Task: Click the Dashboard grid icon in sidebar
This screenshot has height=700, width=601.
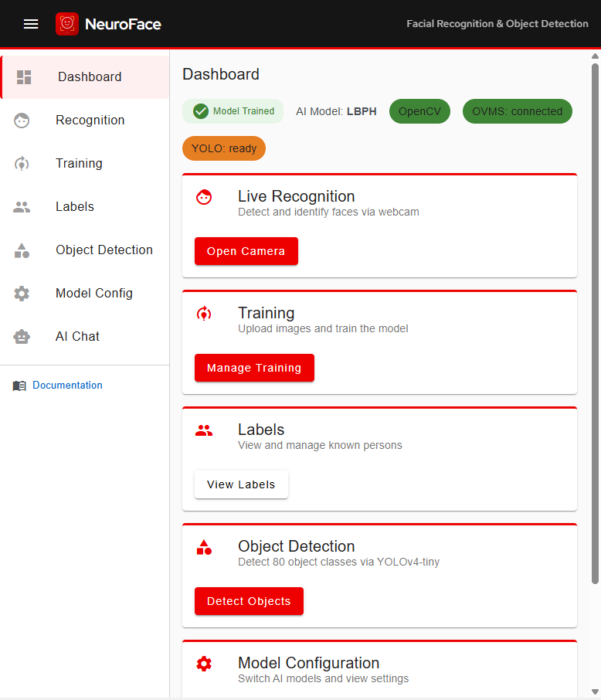Action: pyautogui.click(x=24, y=77)
